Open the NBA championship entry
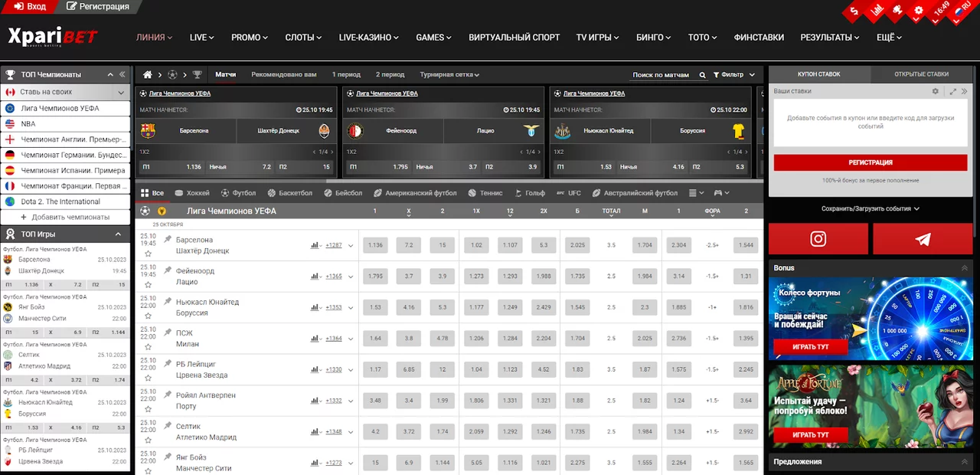 coord(65,123)
